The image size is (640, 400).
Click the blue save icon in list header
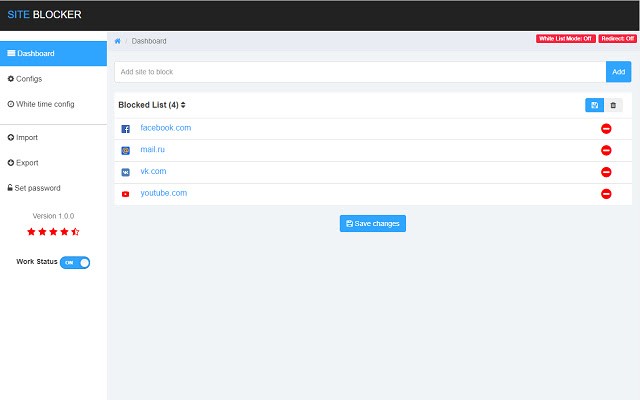tap(595, 105)
